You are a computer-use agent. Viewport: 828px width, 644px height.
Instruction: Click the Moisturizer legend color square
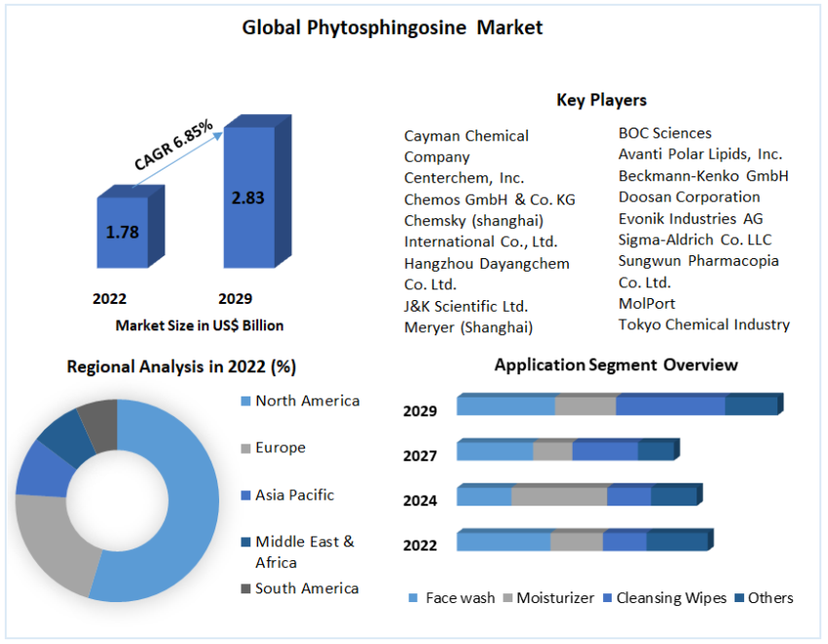508,598
